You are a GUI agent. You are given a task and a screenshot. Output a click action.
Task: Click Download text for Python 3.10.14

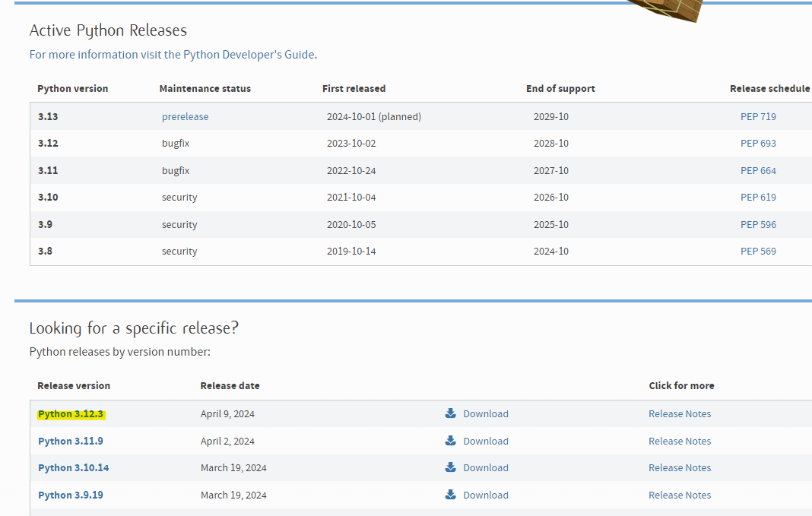tap(486, 467)
